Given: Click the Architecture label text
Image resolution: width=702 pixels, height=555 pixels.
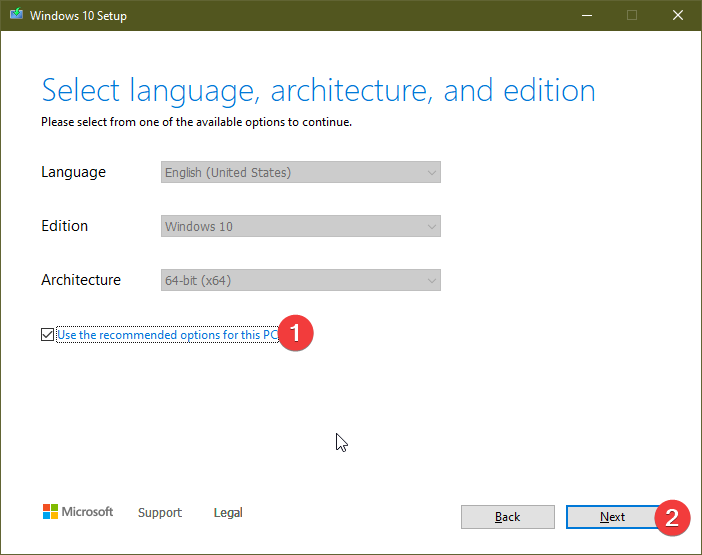Looking at the screenshot, I should click(81, 280).
